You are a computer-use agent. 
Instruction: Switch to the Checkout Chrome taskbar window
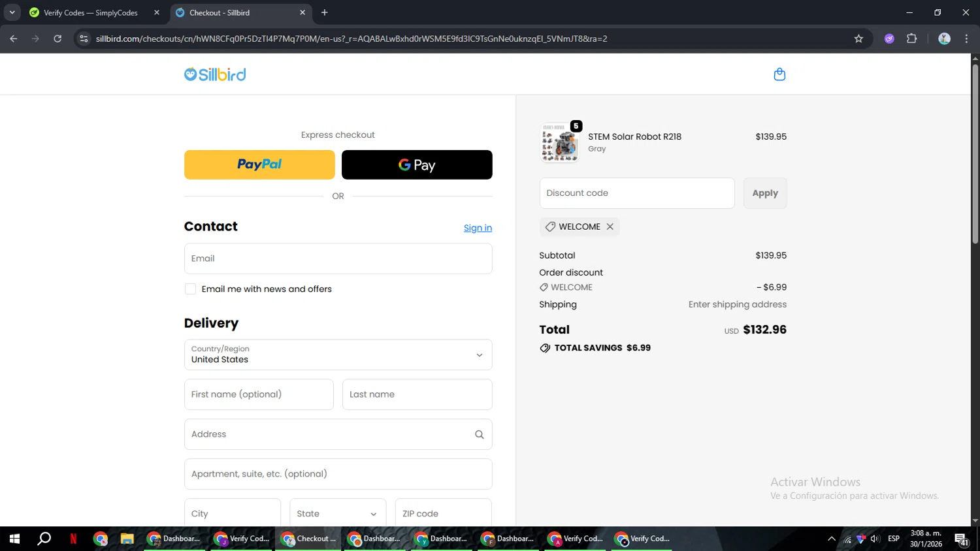pos(308,539)
